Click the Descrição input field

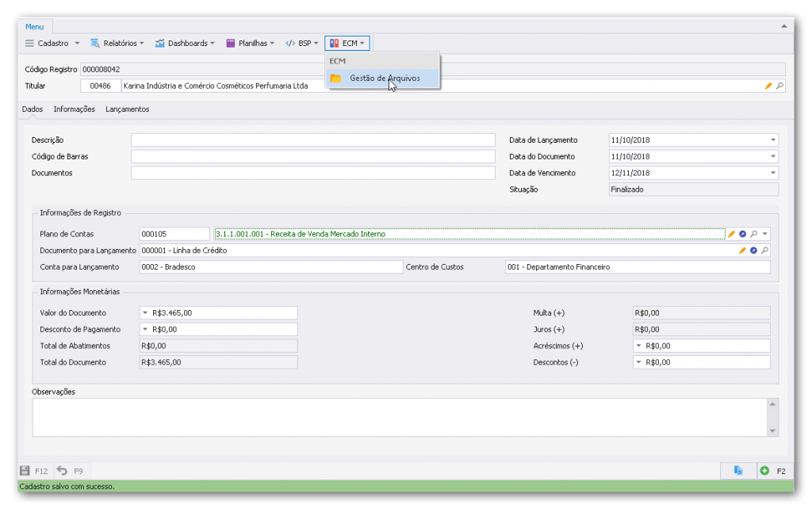(312, 140)
